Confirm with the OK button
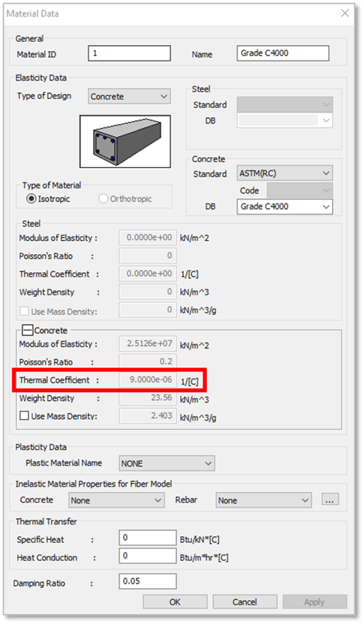This screenshot has width=364, height=624. point(175,601)
